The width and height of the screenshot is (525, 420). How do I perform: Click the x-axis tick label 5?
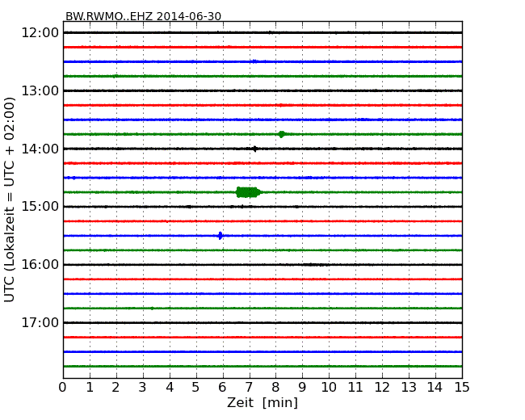pos(196,388)
